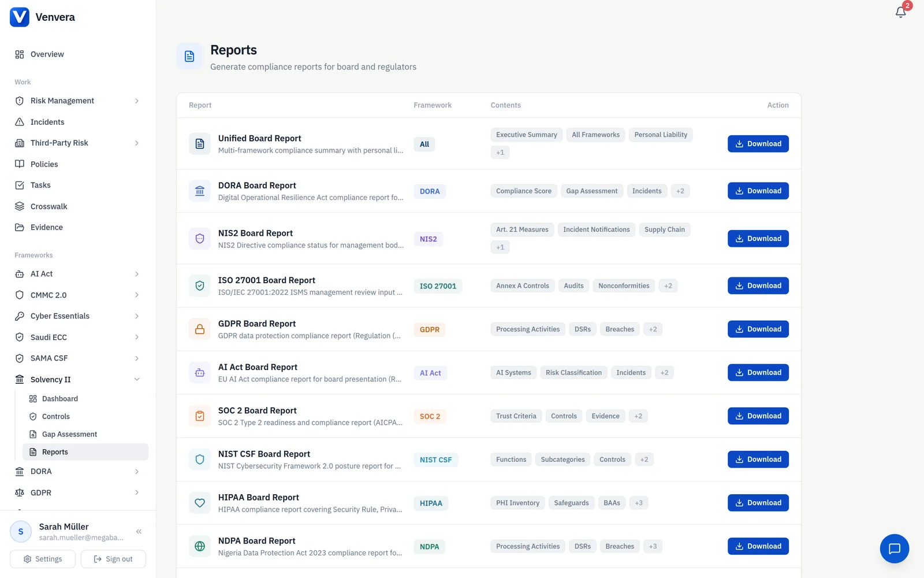The height and width of the screenshot is (578, 924).
Task: Download the AI Act Board Report
Action: [758, 373]
